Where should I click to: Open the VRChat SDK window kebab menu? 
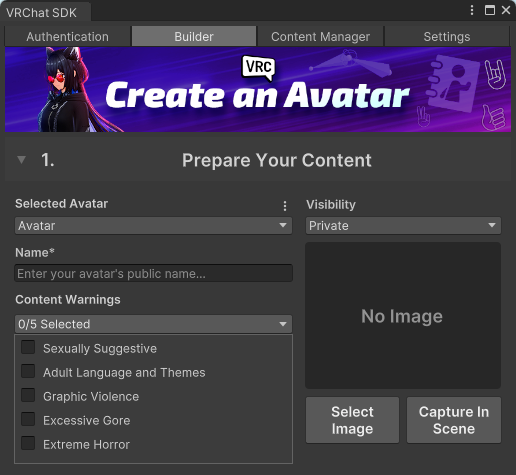pos(472,10)
